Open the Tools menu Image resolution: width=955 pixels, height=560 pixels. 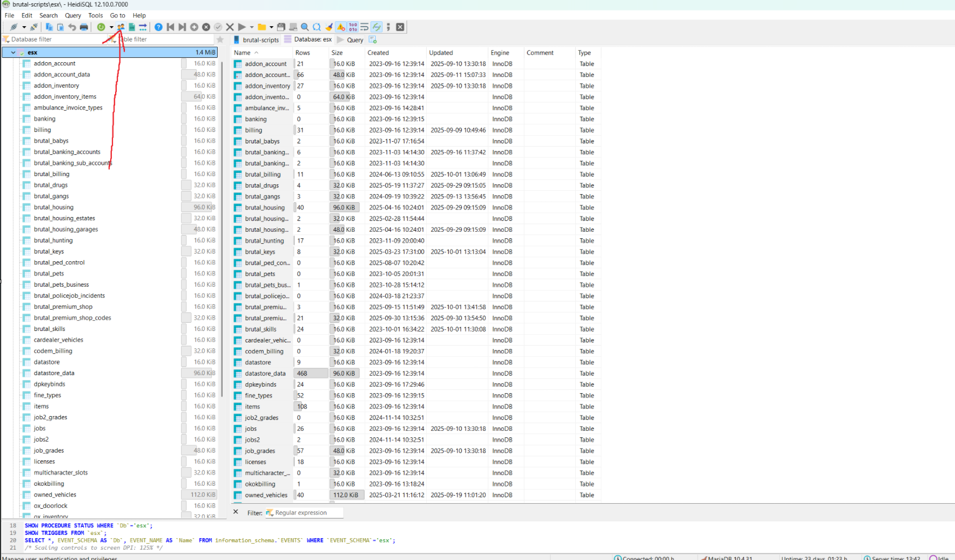click(95, 15)
